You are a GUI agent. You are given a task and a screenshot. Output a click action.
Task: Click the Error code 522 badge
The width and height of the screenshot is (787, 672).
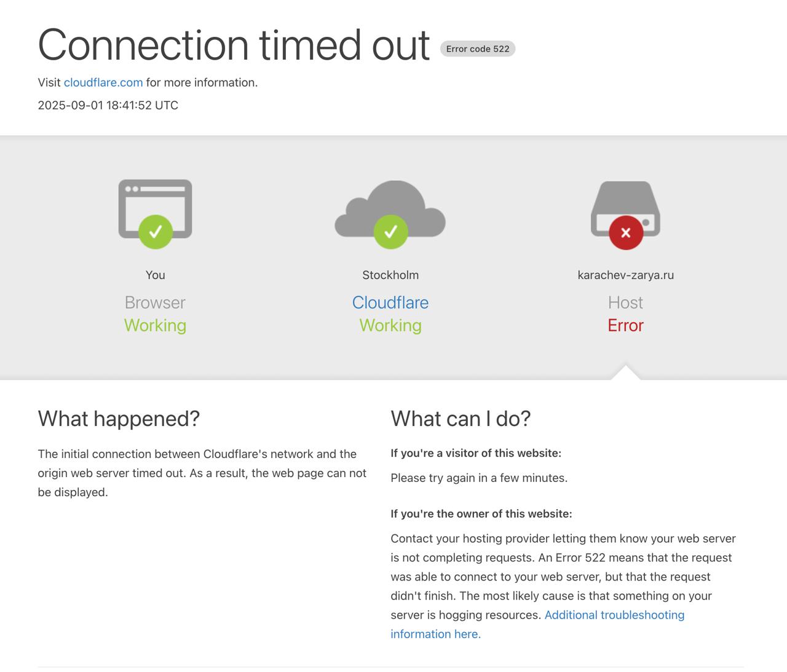tap(478, 49)
